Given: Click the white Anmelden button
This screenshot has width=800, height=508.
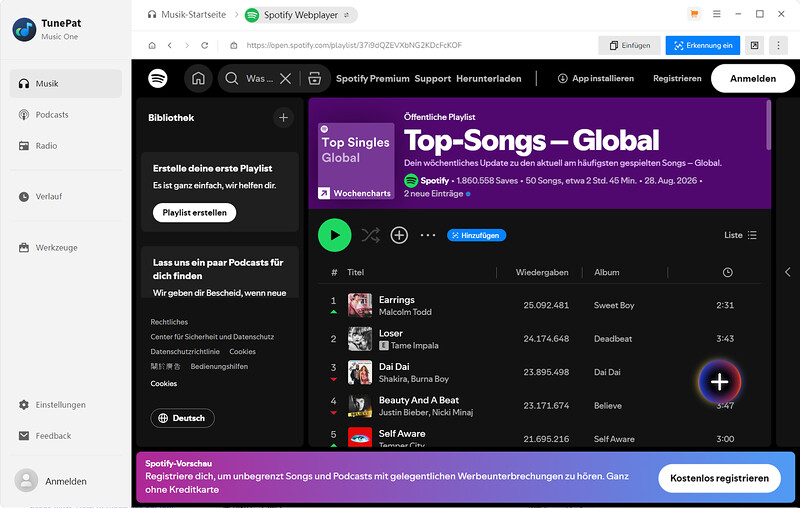Looking at the screenshot, I should pos(753,79).
